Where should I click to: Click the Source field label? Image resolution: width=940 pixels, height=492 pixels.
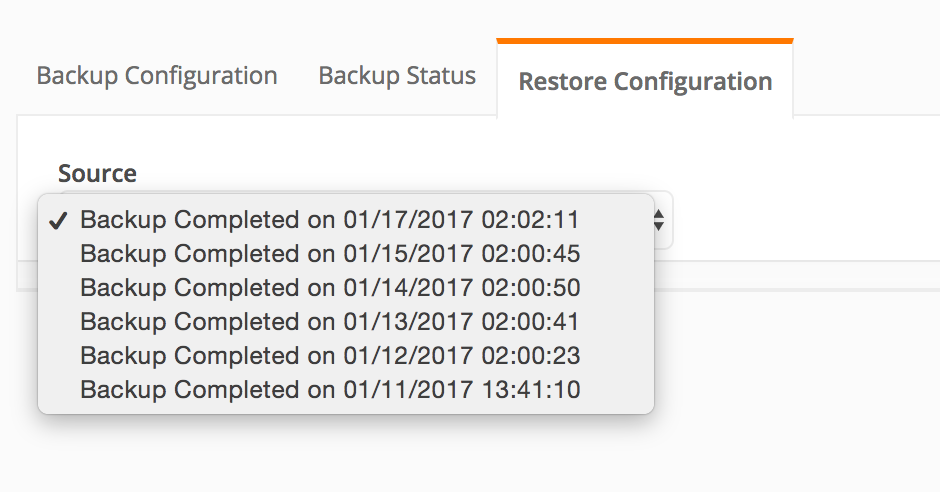(97, 173)
